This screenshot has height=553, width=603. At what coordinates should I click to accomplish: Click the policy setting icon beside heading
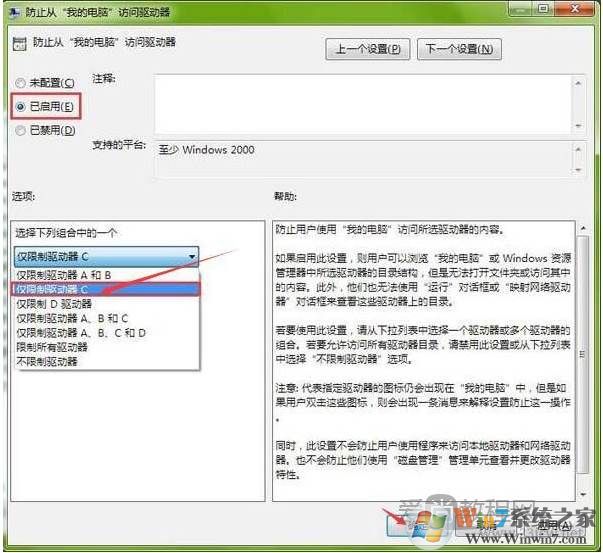(20, 44)
